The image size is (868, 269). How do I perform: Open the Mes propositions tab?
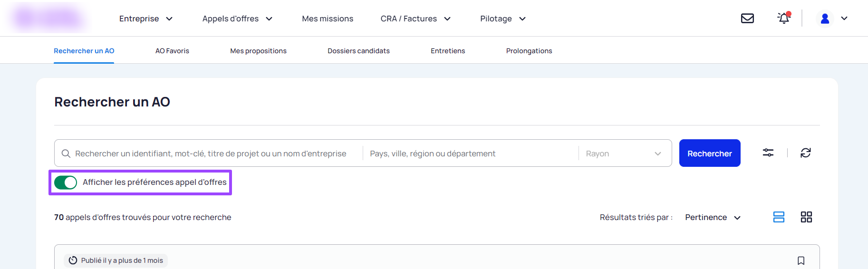[x=258, y=51]
